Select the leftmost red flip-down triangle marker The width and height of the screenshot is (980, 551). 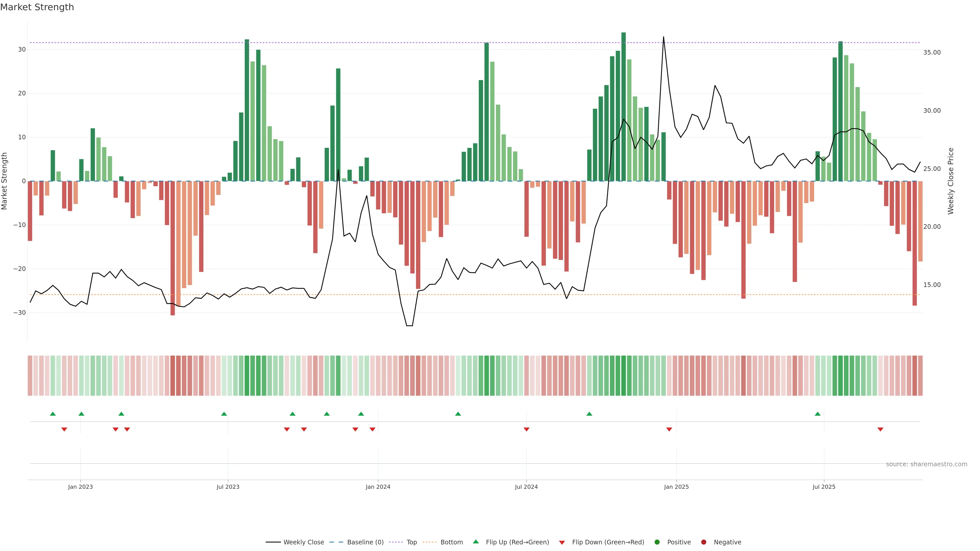[x=64, y=429]
